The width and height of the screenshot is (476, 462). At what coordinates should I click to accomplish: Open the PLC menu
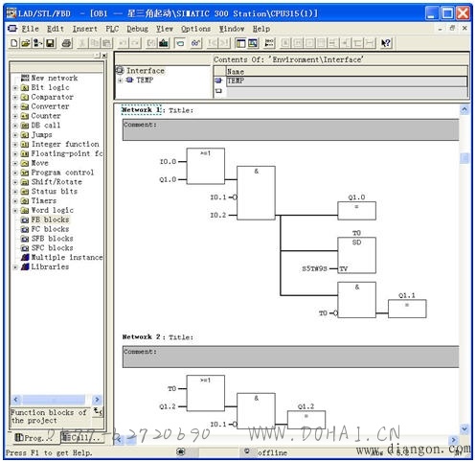112,29
